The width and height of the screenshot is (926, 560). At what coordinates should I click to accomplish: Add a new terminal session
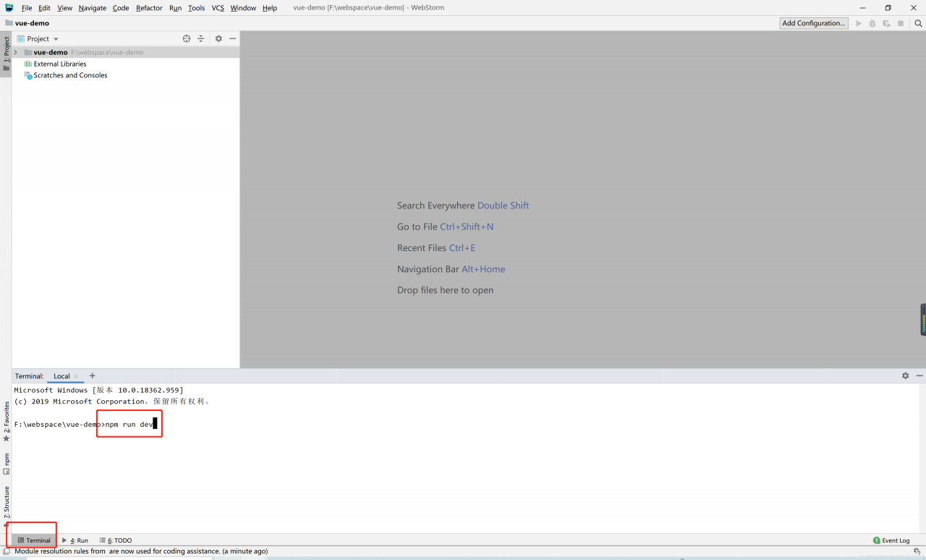pos(92,376)
